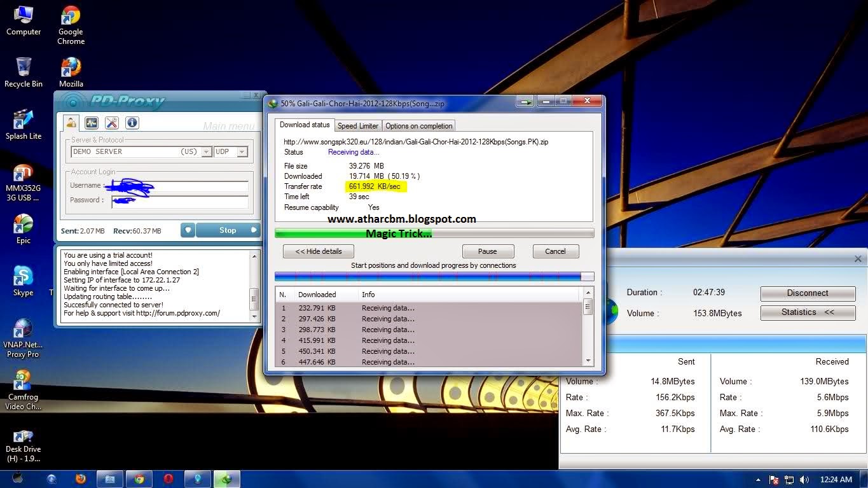Click the highlighted 661.992 KB/sec transfer rate
Viewport: 868px width, 488px height.
point(376,186)
